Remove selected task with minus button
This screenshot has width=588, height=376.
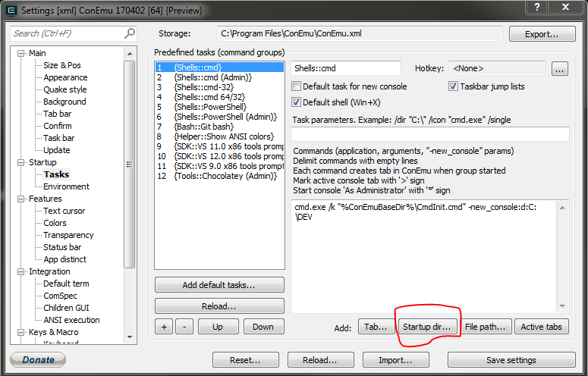click(x=184, y=327)
